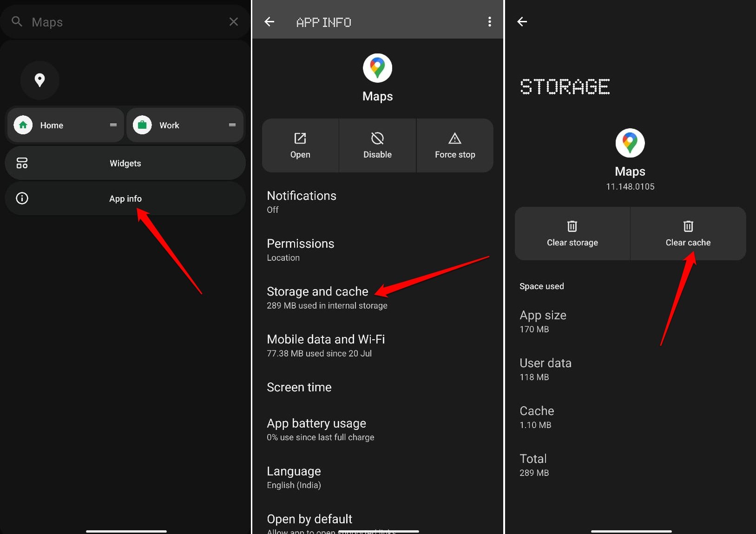The width and height of the screenshot is (756, 534).
Task: Open App info from the shortcut menu
Action: click(x=125, y=198)
